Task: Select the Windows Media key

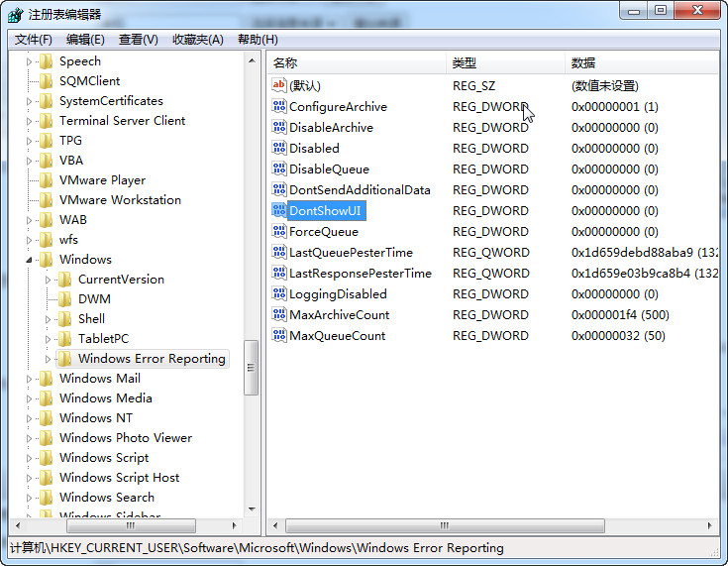Action: (106, 398)
